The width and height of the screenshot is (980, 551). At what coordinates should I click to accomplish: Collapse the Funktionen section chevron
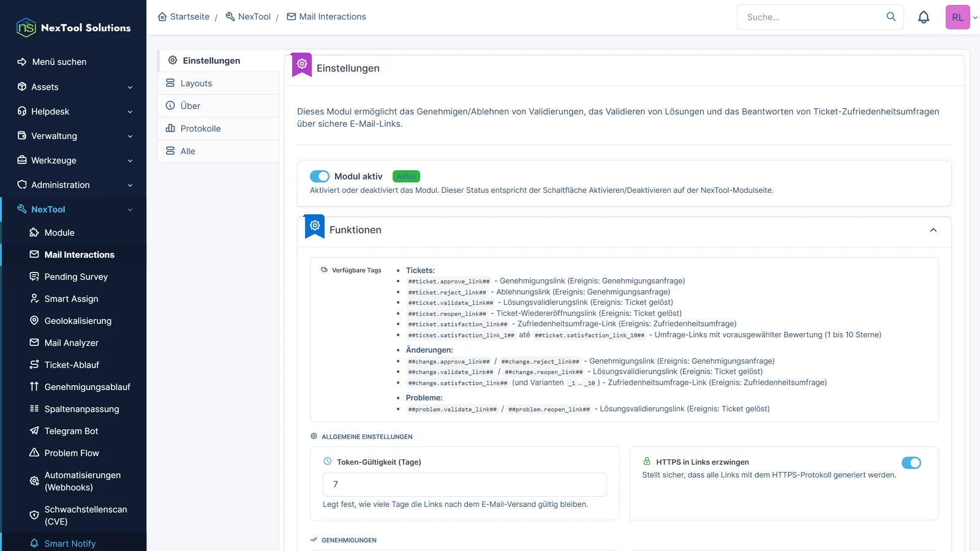point(933,230)
